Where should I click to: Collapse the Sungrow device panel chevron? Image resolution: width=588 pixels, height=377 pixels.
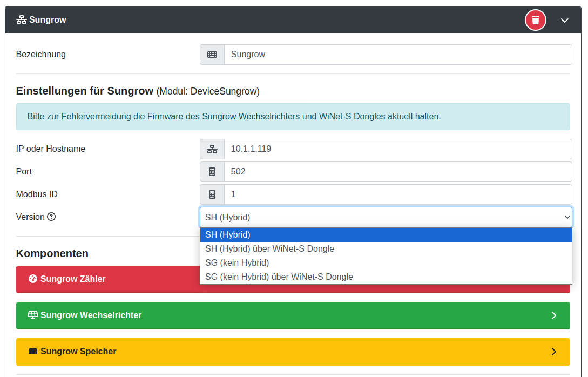pos(564,21)
